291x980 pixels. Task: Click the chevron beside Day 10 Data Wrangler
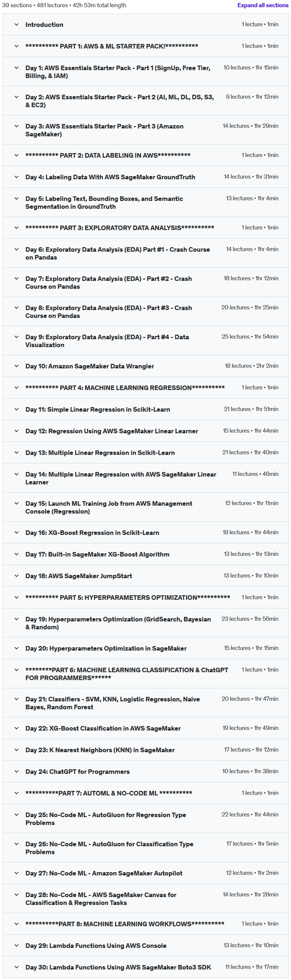click(x=16, y=366)
